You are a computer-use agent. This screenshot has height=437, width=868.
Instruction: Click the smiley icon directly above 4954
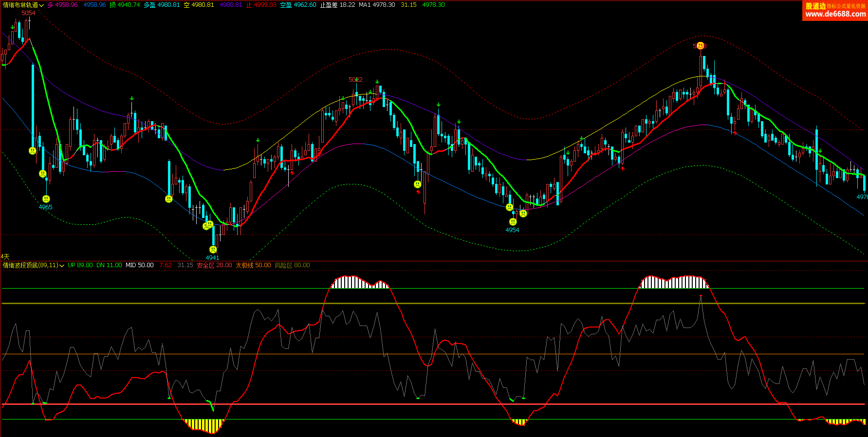point(513,222)
